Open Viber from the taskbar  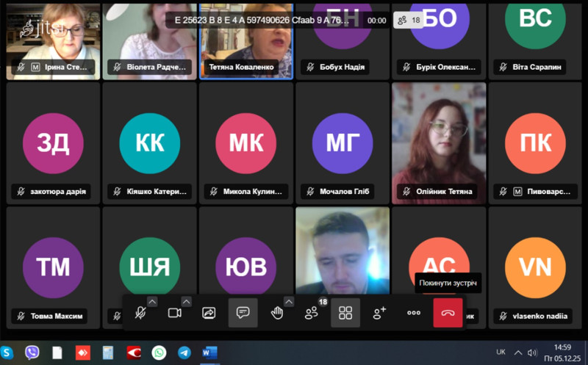coord(32,353)
